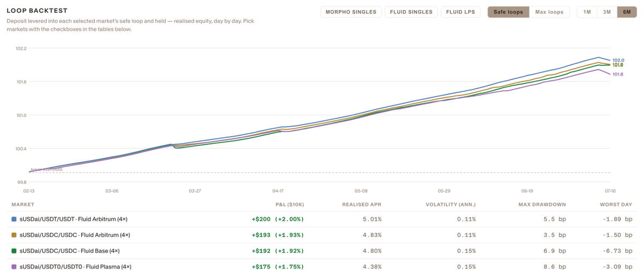Click the +$175 (+1.75%) P&L value
The width and height of the screenshot is (644, 280).
click(x=277, y=267)
